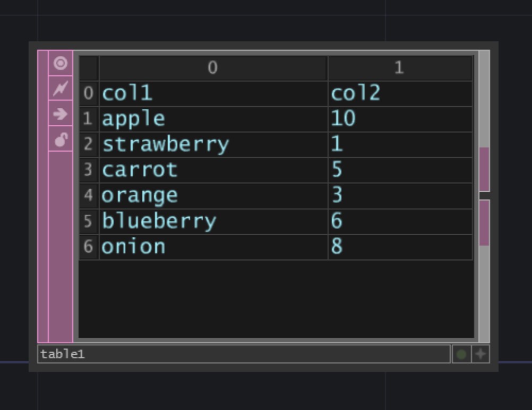Select the carrot cell
This screenshot has width=532, height=410.
(x=213, y=170)
